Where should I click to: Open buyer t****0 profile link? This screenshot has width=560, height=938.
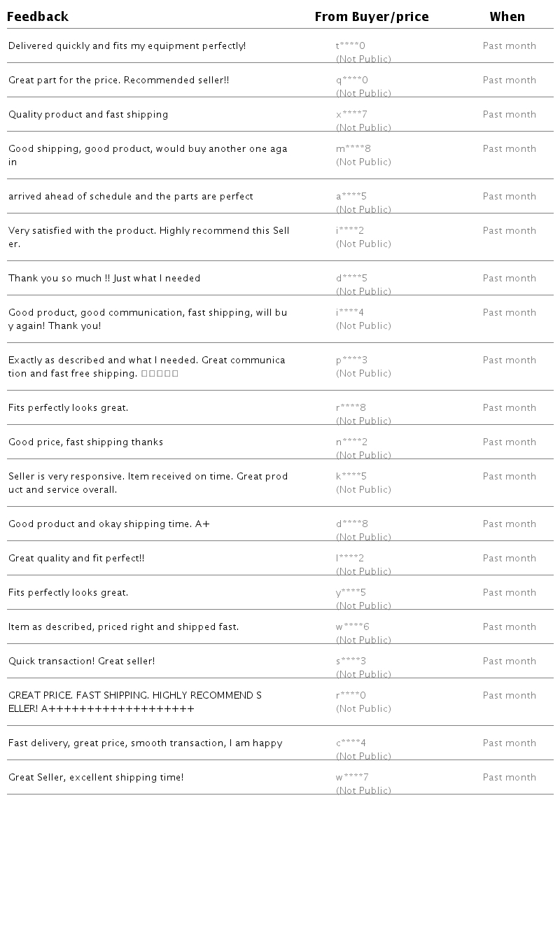pos(351,46)
